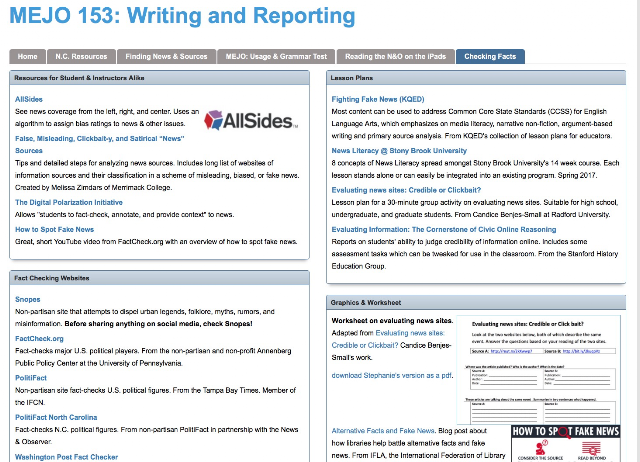Image resolution: width=640 pixels, height=462 pixels.
Task: Open the Home tab
Action: [27, 57]
